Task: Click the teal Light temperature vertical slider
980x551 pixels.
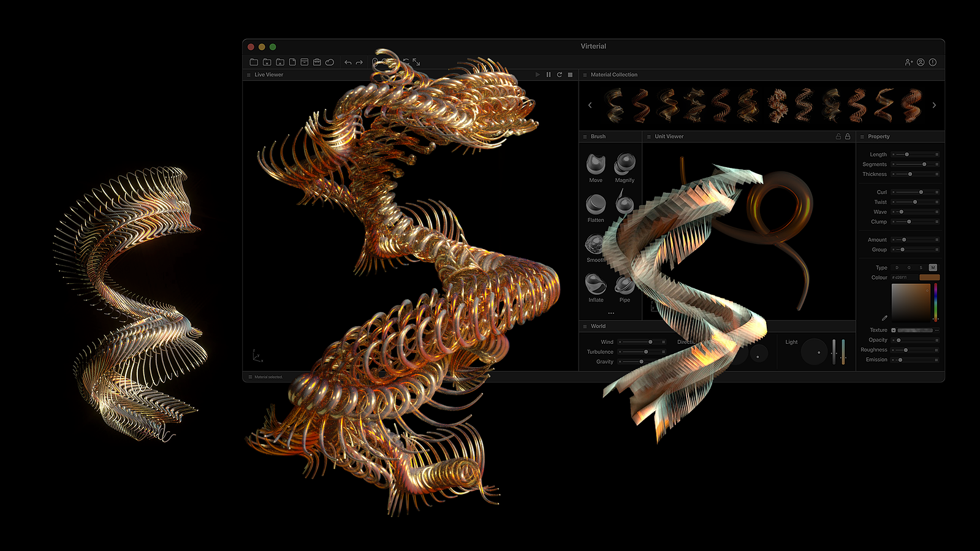Action: (843, 352)
